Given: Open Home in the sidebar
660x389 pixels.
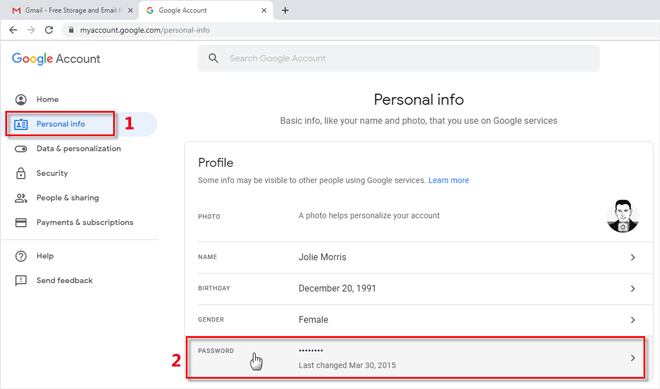Looking at the screenshot, I should [47, 99].
